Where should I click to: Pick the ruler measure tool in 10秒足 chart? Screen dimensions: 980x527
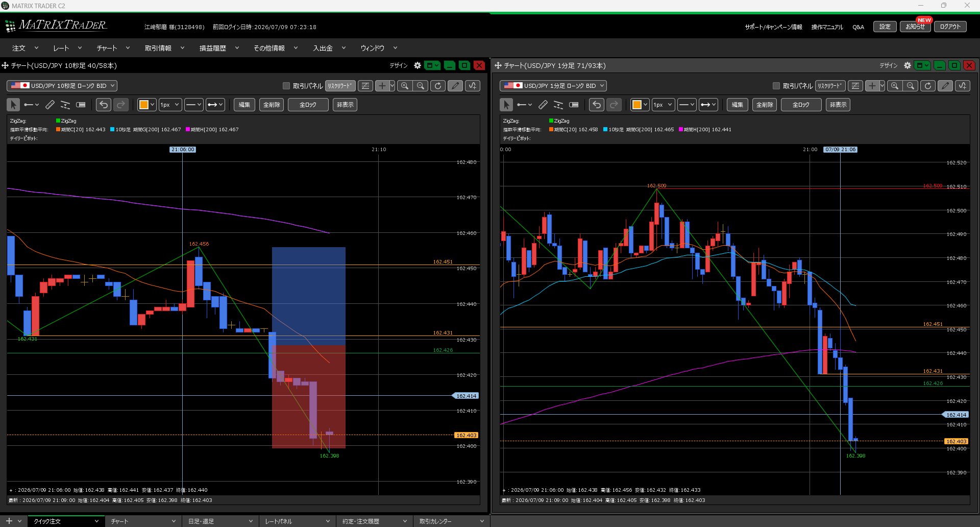(50, 105)
